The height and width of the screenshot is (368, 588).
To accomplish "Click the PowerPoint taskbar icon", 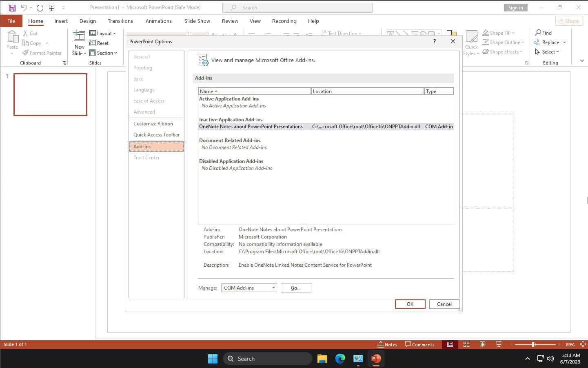I will pyautogui.click(x=376, y=359).
